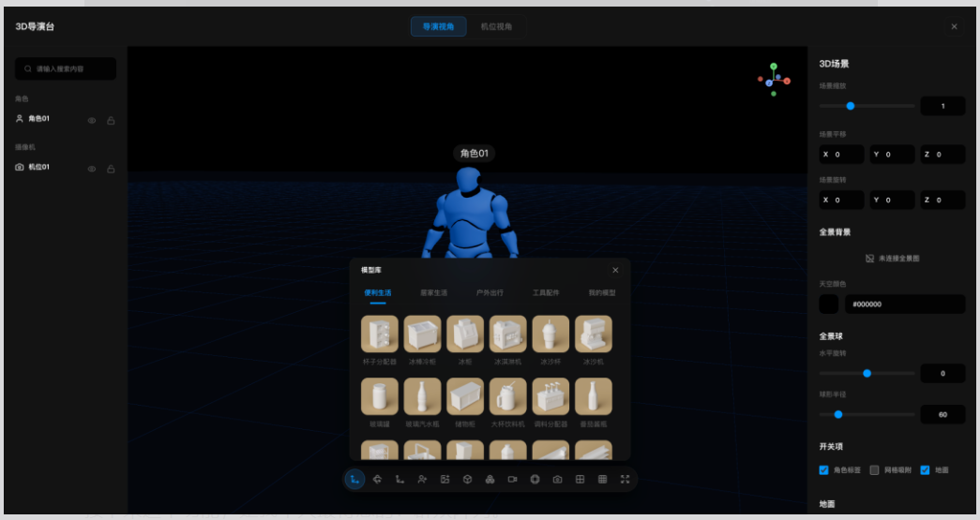Click the fullscreen expand icon in toolbar

(625, 480)
